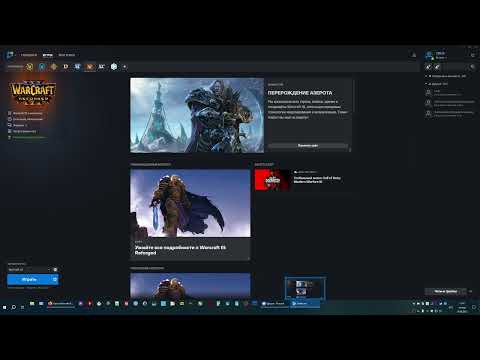This screenshot has width=480, height=360.
Task: Select the World of Warcraft game icon
Action: tap(30, 67)
